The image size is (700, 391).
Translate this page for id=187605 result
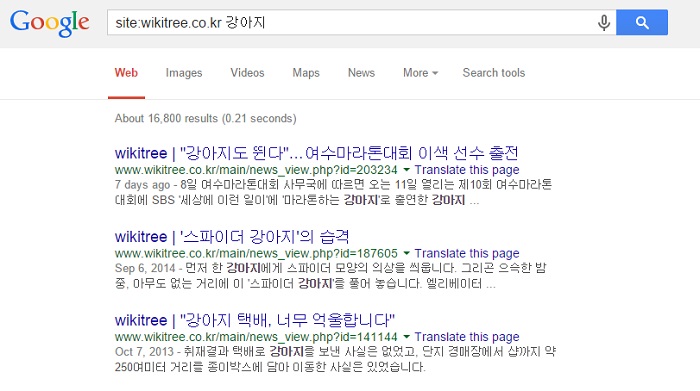[x=467, y=254]
